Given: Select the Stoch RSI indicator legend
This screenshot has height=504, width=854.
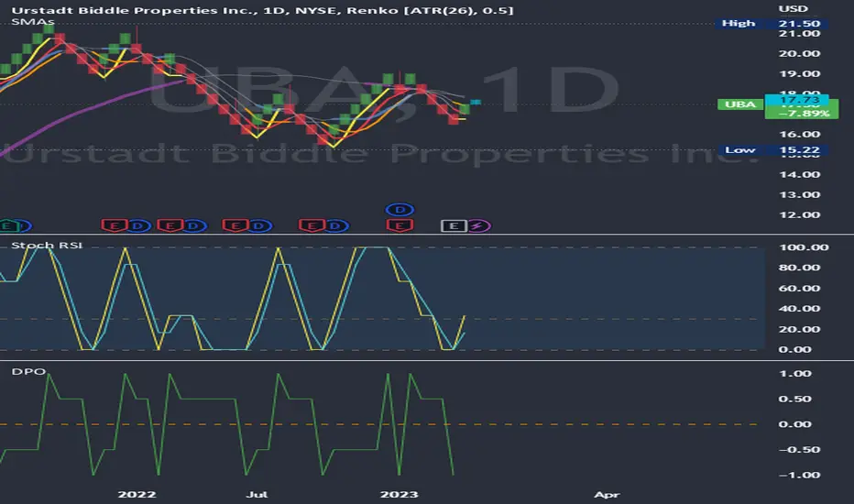Looking at the screenshot, I should [x=47, y=246].
